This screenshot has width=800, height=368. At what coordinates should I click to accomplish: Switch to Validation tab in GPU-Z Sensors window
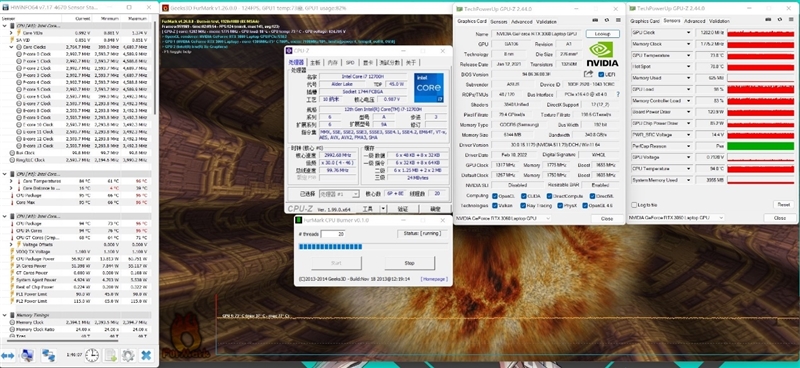[x=719, y=21]
